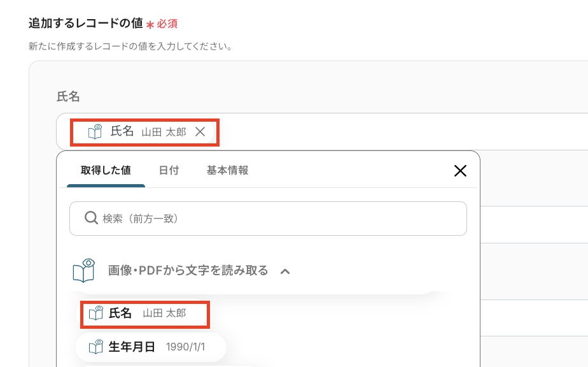Screen dimensions: 588x367
Task: Click the book icon on the 氏名 山田 太郎 item
Action: 95,313
